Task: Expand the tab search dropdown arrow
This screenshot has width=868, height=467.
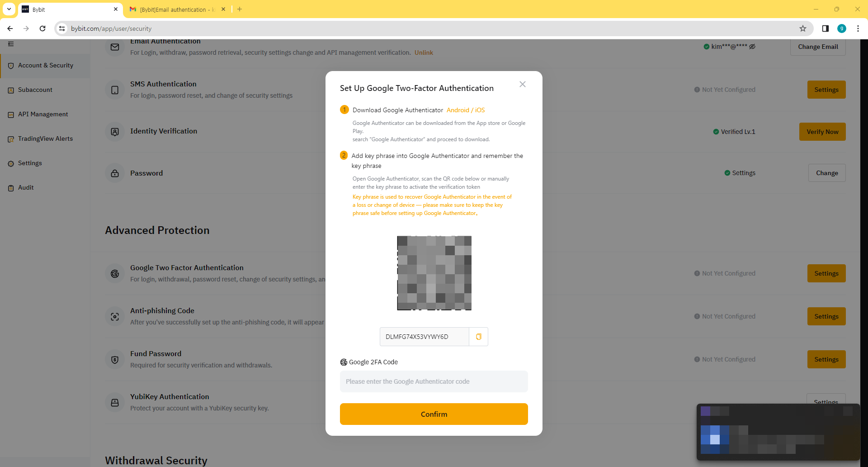Action: pos(9,9)
